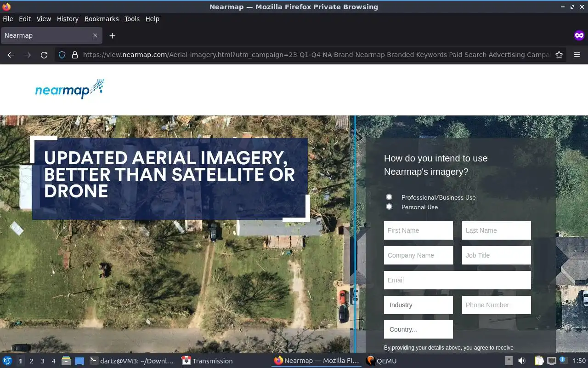Open the Bookmarks menu
588x368 pixels.
102,19
